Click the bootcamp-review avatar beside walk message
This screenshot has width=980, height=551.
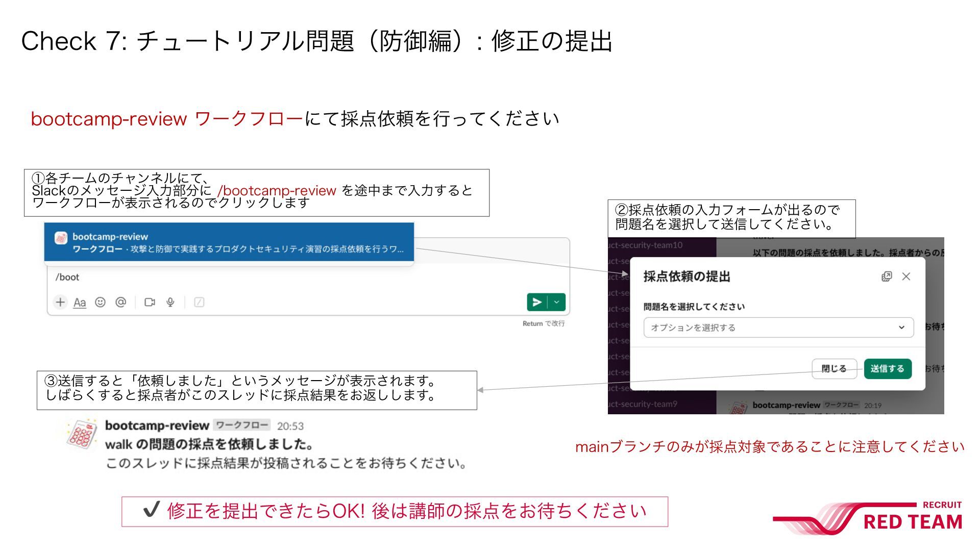pos(82,435)
